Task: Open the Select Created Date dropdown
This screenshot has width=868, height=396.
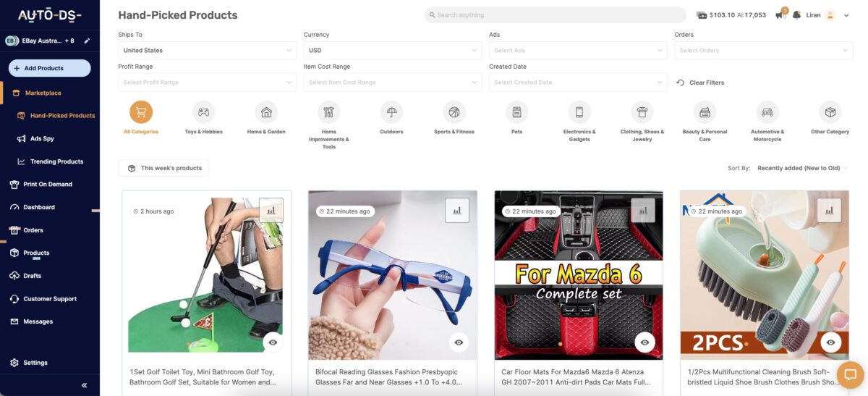Action: point(578,83)
